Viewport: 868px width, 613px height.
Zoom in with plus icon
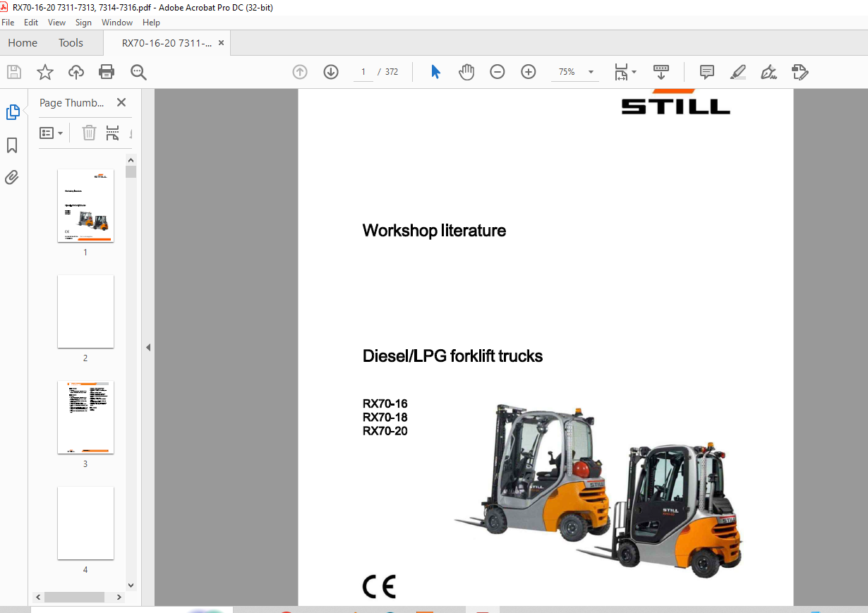pyautogui.click(x=529, y=72)
